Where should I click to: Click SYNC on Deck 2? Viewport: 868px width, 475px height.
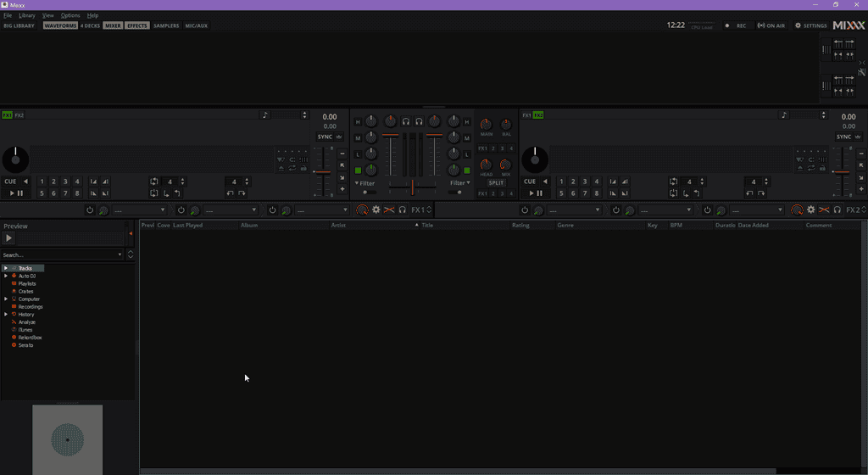coord(844,137)
